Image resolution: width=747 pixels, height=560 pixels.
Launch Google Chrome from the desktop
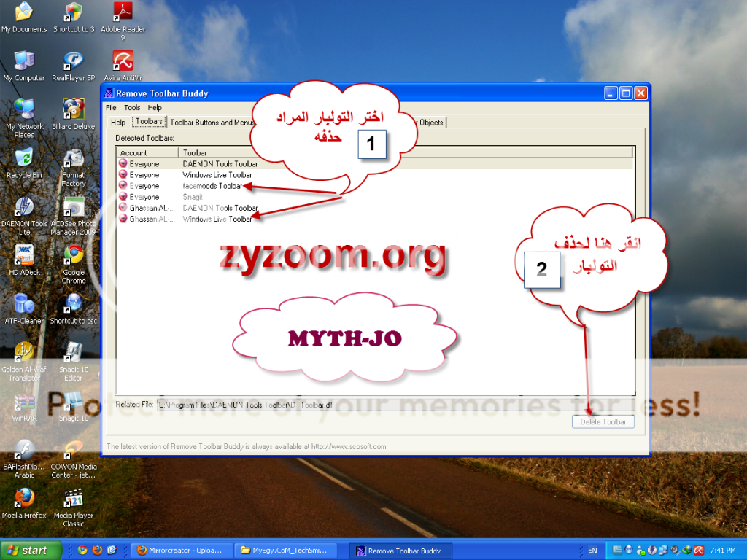click(x=74, y=264)
